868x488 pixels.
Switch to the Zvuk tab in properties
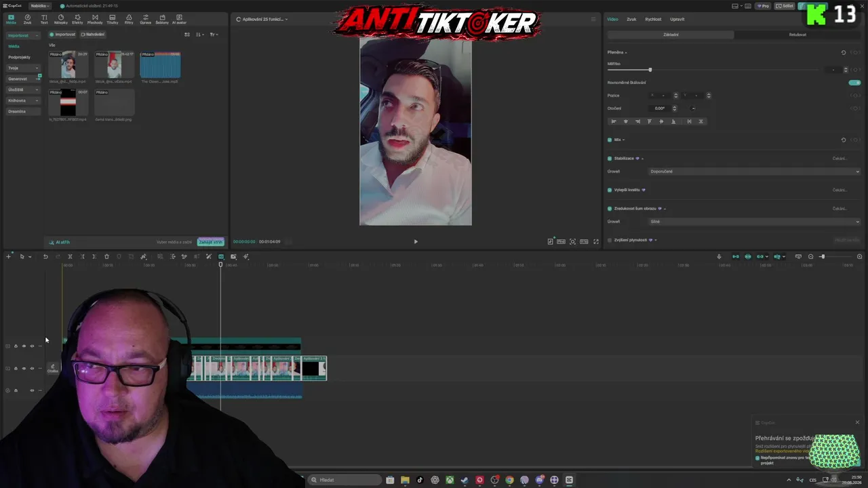click(x=631, y=19)
